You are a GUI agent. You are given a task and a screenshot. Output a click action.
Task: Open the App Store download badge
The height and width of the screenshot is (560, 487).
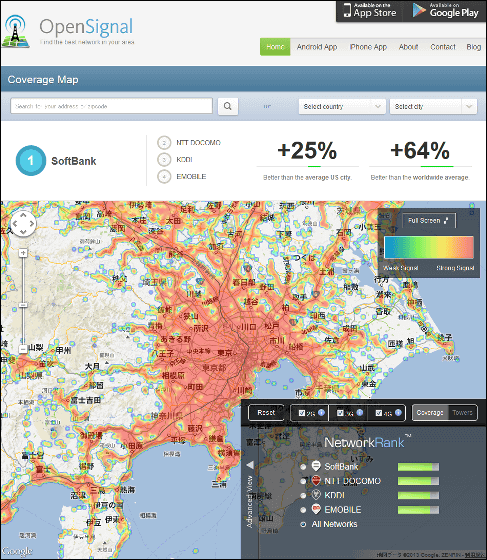[x=370, y=11]
